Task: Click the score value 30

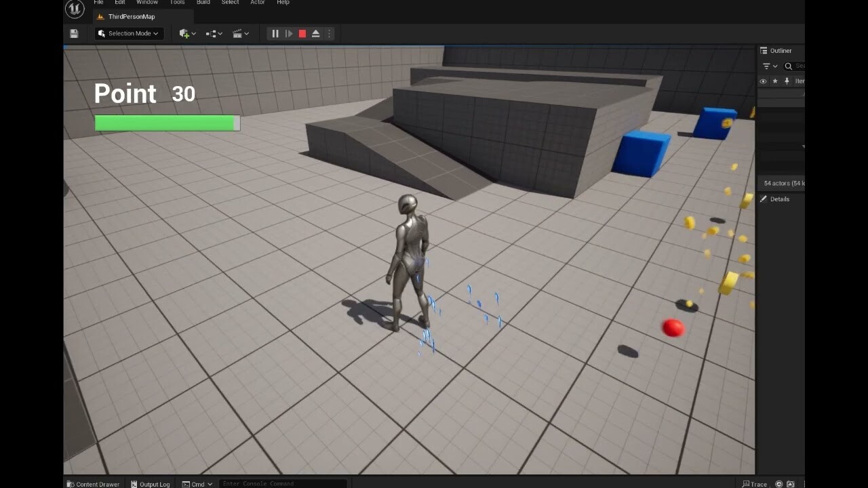Action: (184, 94)
